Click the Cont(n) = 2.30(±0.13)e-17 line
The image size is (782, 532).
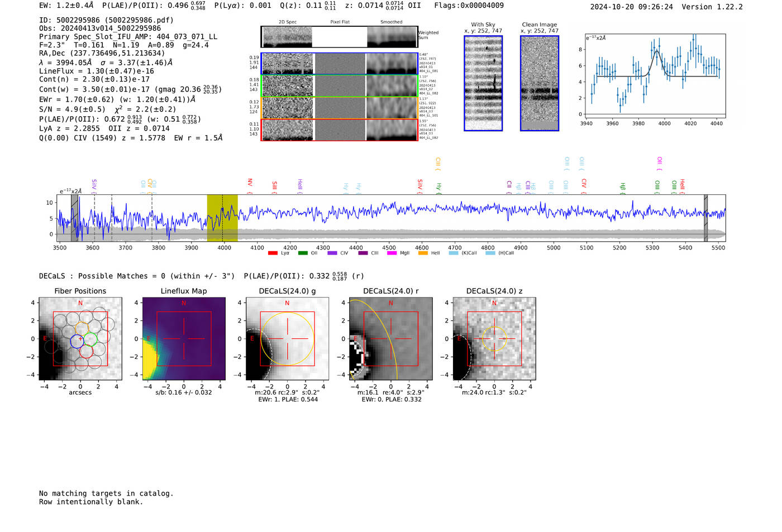(94, 79)
